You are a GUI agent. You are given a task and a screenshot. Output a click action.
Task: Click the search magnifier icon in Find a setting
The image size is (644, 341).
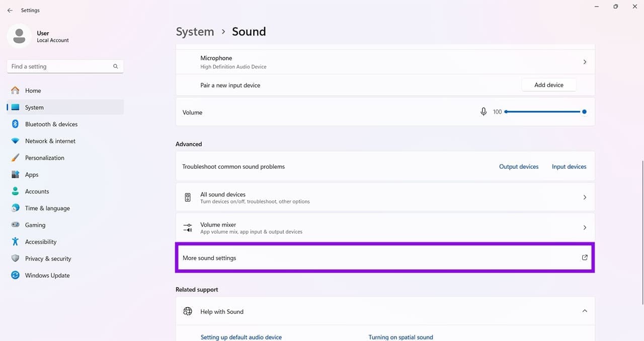coord(115,66)
